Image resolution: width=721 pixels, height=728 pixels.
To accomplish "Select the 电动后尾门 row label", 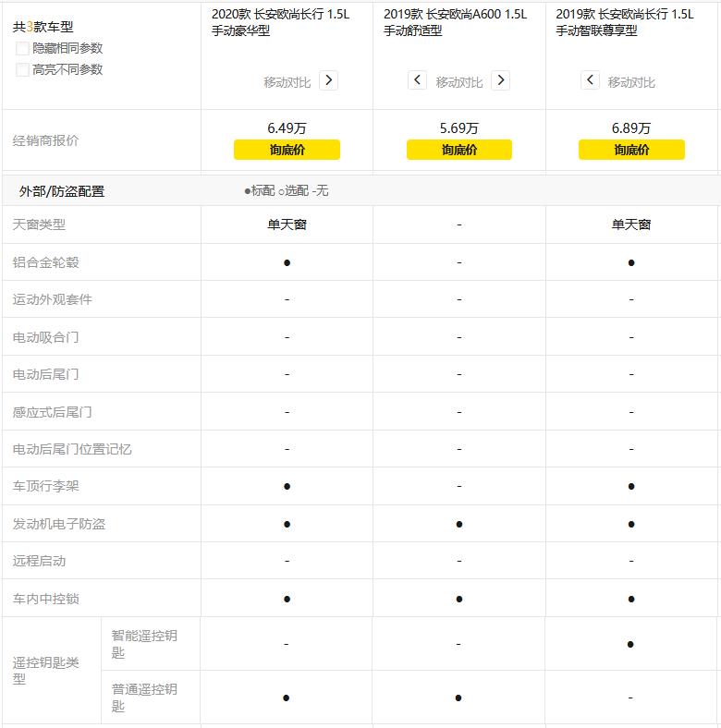I will 45,374.
